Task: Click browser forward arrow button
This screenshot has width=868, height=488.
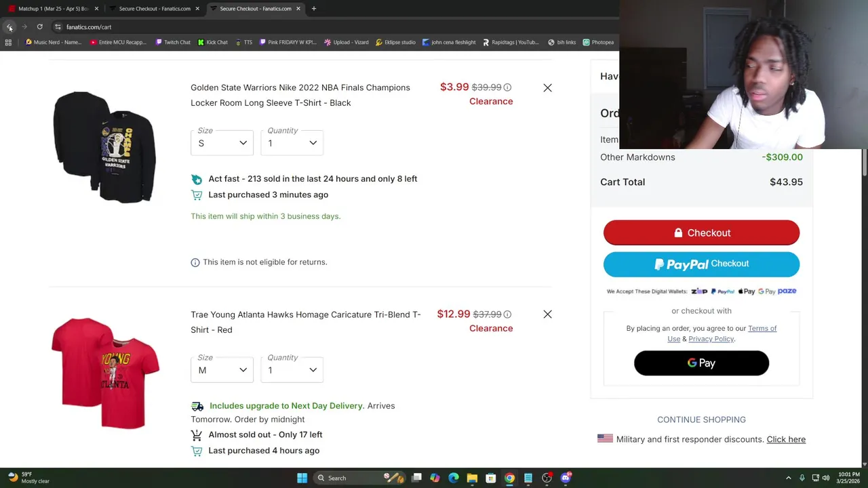Action: (x=24, y=27)
